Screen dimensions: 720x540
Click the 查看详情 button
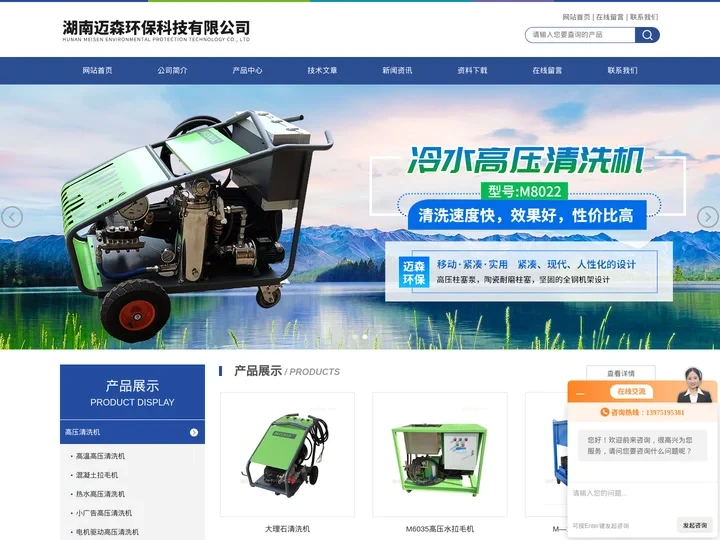[x=621, y=373]
